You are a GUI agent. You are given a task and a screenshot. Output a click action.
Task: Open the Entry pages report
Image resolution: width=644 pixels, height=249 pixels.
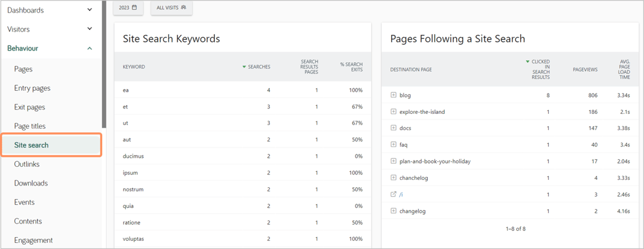pyautogui.click(x=32, y=88)
